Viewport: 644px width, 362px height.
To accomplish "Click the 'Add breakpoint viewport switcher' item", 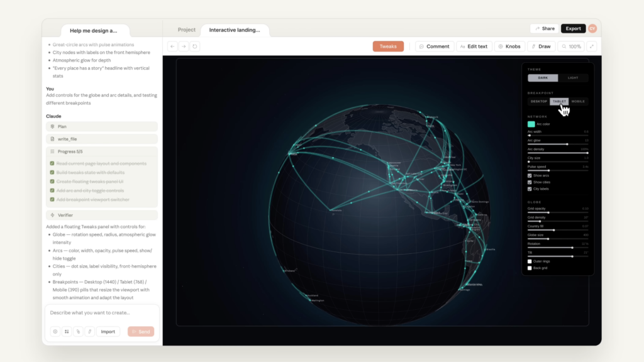I will [93, 199].
